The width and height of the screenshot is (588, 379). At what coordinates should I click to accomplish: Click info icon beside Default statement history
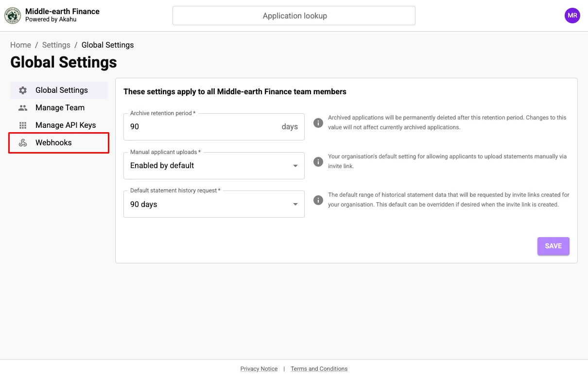click(x=318, y=200)
